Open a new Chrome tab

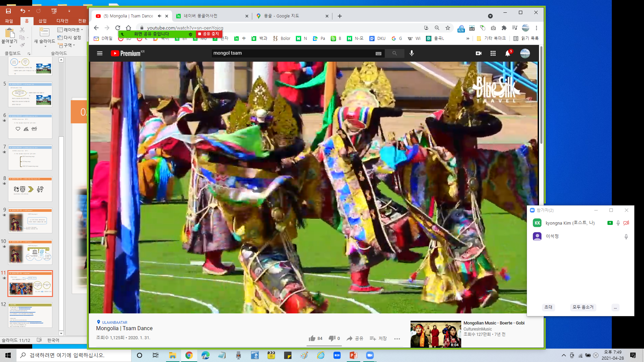340,16
